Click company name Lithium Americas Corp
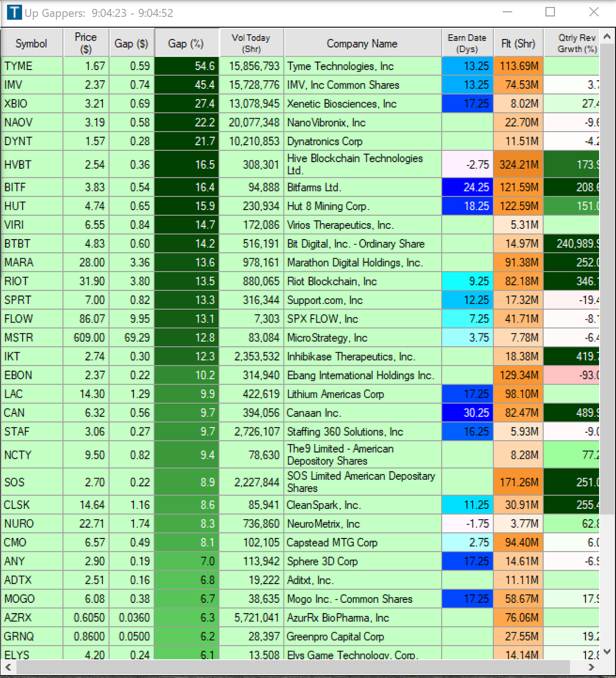 (336, 394)
